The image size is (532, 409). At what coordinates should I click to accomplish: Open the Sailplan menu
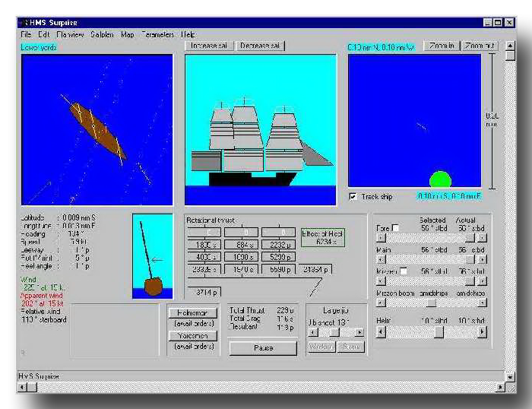point(102,35)
